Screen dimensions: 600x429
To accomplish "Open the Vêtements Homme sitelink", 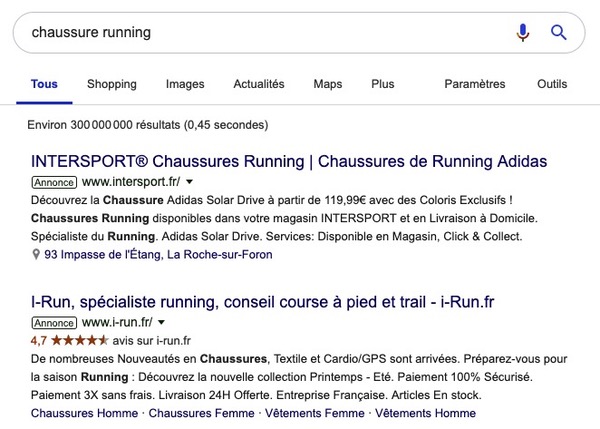I will (425, 413).
